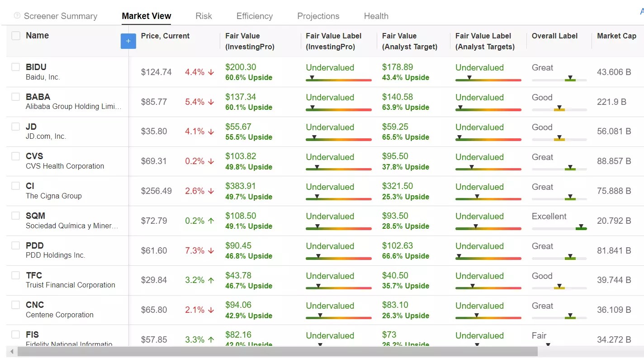Click TFC's market cap 39.744 B

click(x=614, y=280)
